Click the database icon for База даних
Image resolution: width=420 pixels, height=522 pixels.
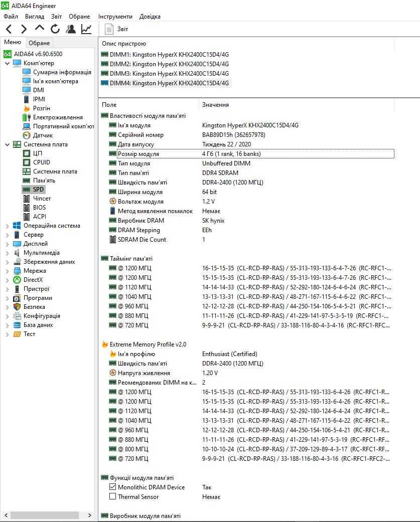coord(17,324)
